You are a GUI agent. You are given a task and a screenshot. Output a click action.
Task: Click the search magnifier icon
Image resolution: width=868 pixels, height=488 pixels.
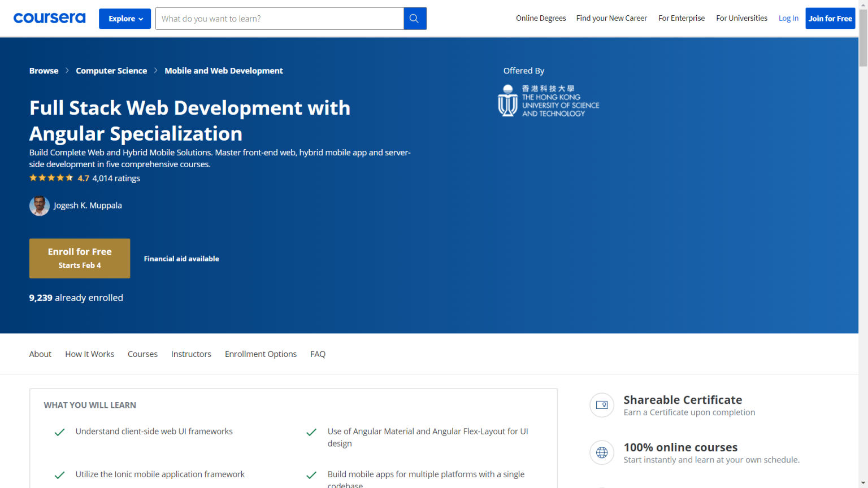coord(414,18)
